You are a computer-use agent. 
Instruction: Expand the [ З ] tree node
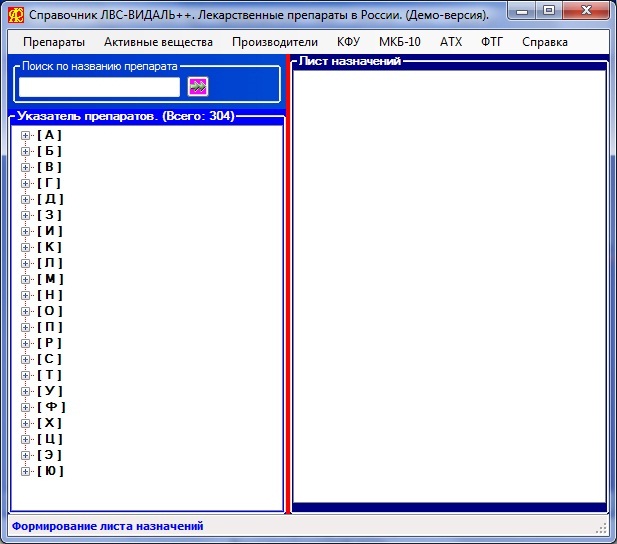[25, 215]
